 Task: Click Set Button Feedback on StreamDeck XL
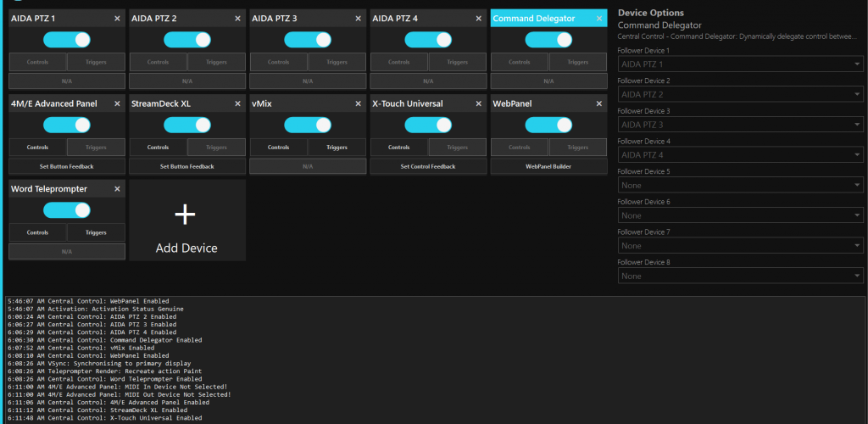187,166
